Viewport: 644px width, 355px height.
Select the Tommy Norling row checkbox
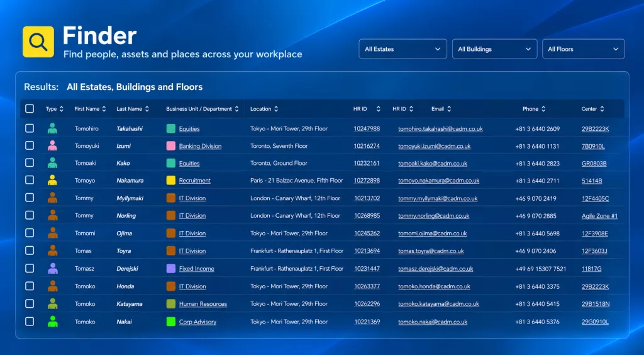click(x=30, y=215)
